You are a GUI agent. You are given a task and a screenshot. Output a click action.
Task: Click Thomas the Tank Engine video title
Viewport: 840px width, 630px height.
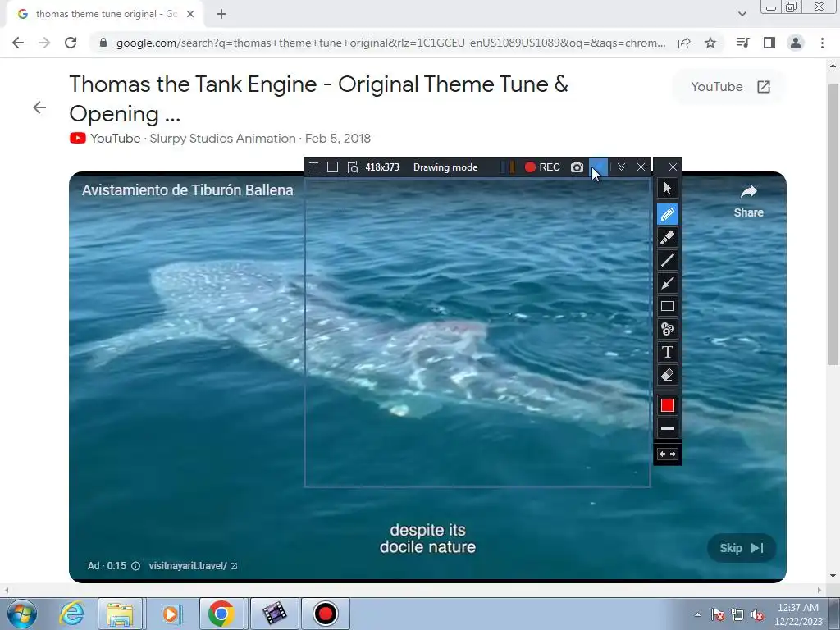[x=318, y=98]
